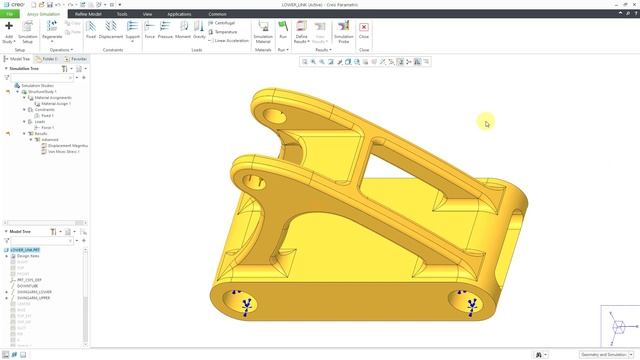This screenshot has width=640, height=360.
Task: Open Model Tree settings icon
Action: click(53, 231)
